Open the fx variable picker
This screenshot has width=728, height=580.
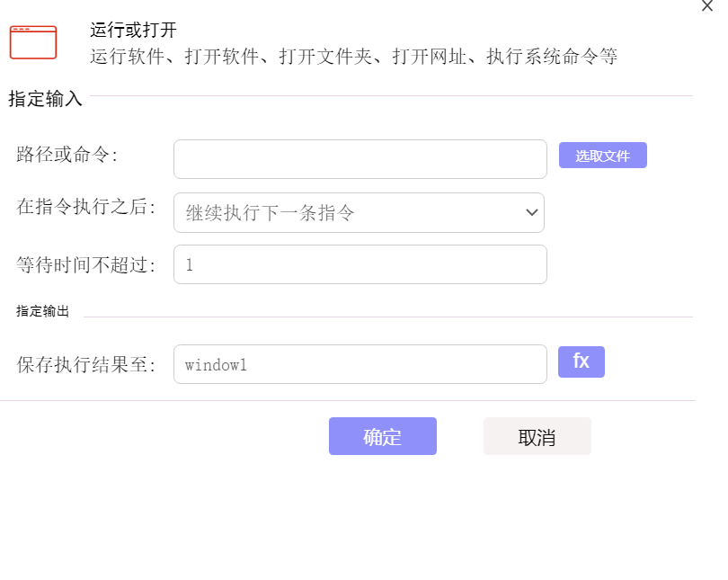(582, 361)
